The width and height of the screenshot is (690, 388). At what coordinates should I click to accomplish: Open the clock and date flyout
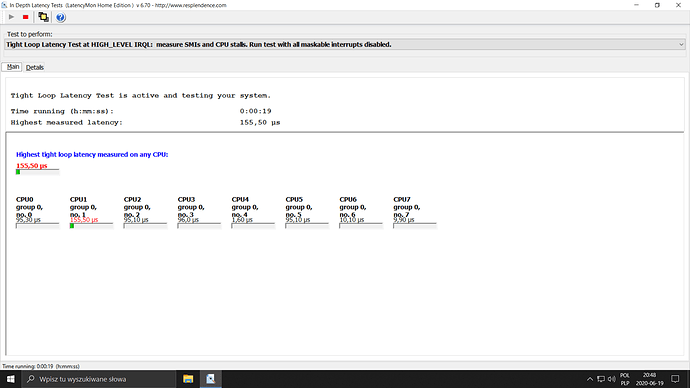coord(649,379)
